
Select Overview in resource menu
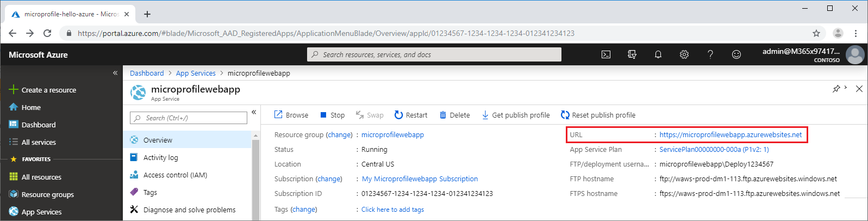188,140
